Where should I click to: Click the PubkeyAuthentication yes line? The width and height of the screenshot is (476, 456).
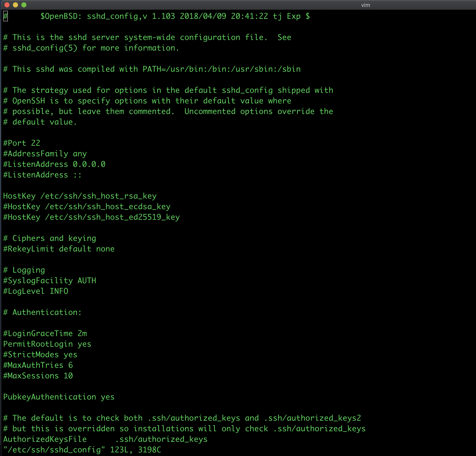(x=59, y=397)
